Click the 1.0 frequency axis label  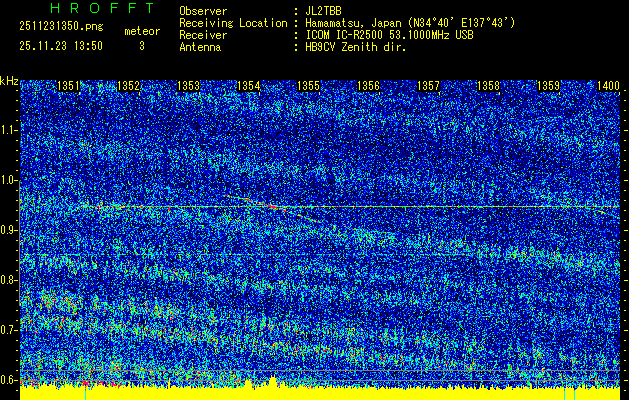(x=10, y=180)
